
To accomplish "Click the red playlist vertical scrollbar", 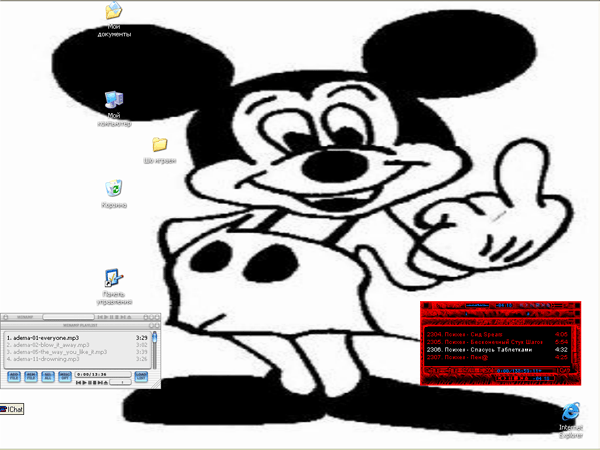I will (x=575, y=347).
